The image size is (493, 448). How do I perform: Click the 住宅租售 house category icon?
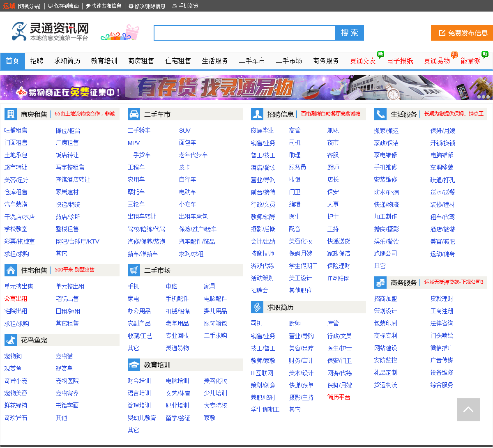(11, 270)
